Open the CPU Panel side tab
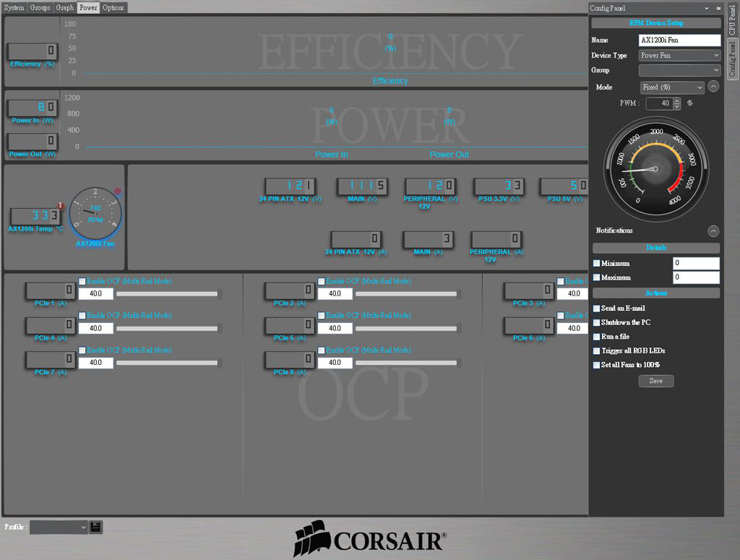740x560 pixels. point(733,19)
